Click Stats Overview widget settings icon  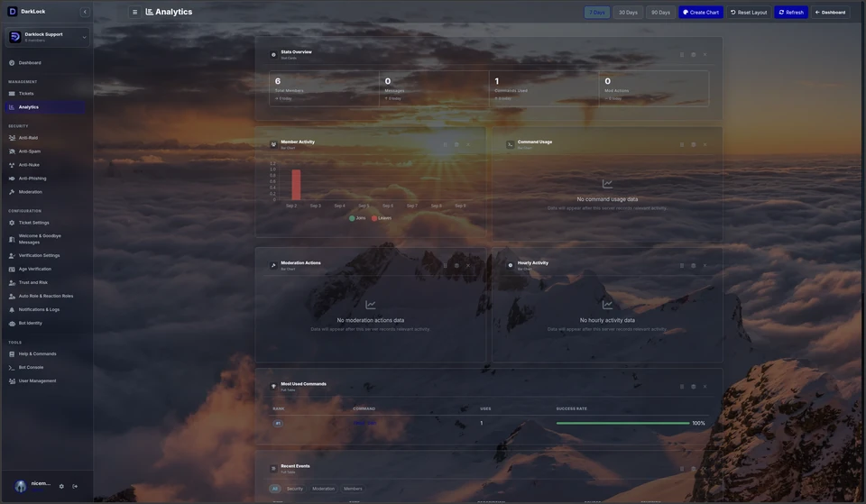pos(693,55)
